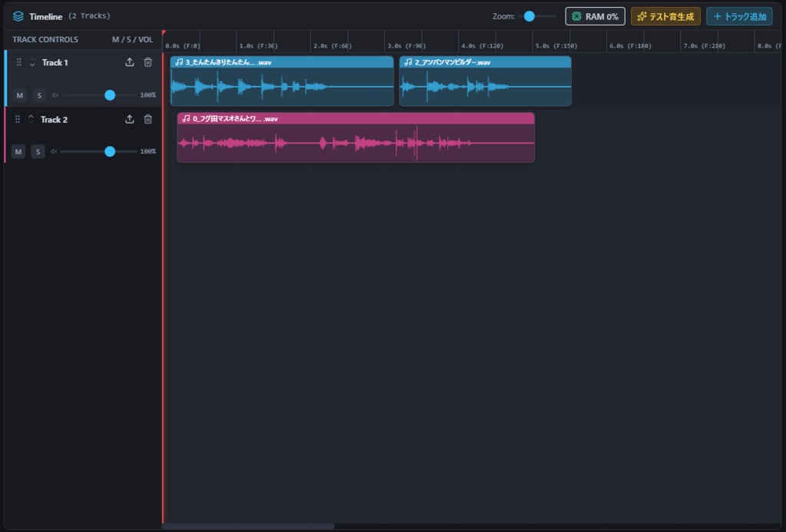Click Track 1 100% volume value
Image resolution: width=786 pixels, height=532 pixels.
click(x=148, y=95)
